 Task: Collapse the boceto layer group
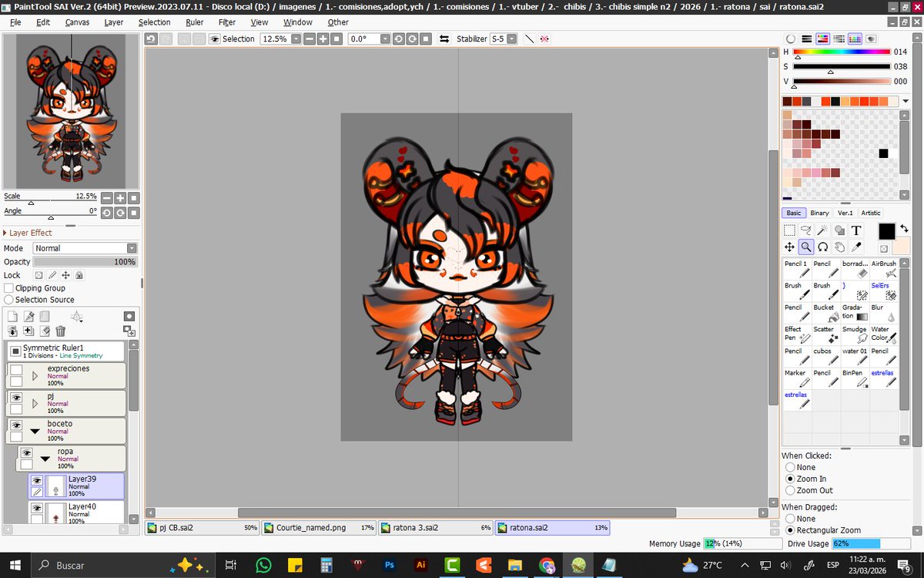click(x=35, y=432)
